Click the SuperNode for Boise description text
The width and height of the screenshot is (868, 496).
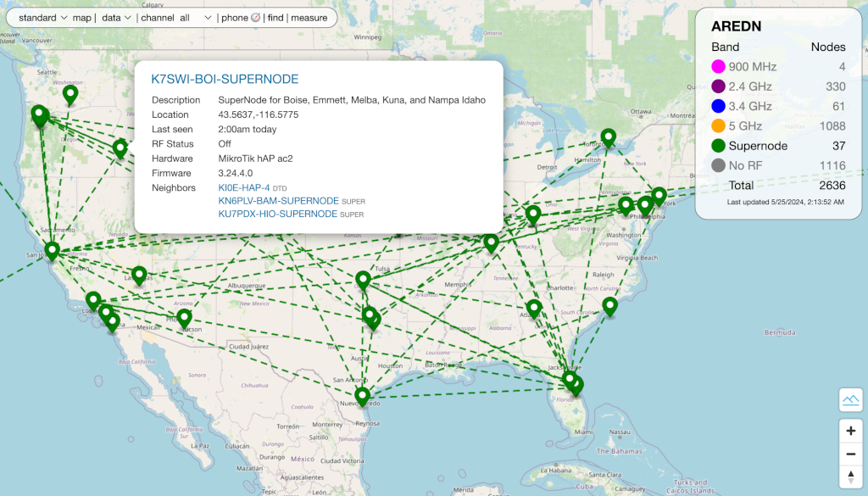tap(352, 100)
